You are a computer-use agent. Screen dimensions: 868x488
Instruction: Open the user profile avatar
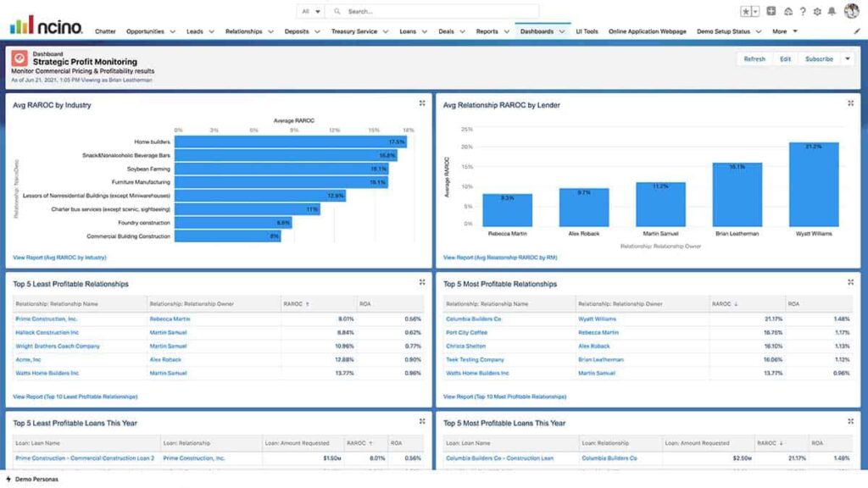tap(851, 10)
